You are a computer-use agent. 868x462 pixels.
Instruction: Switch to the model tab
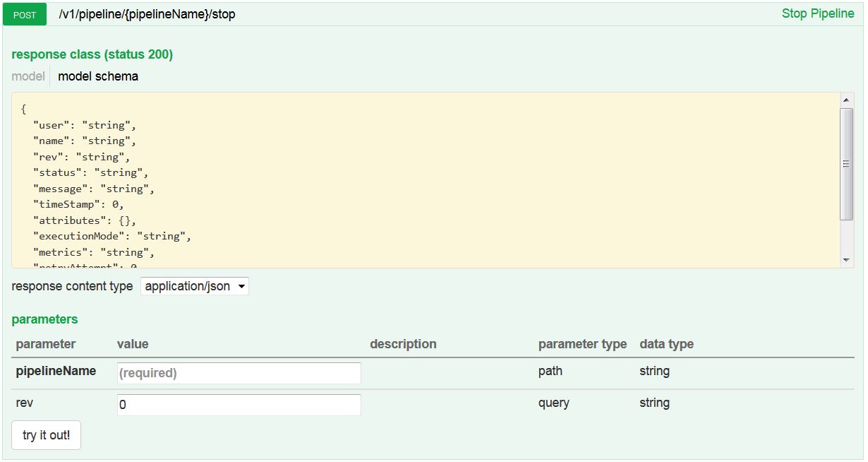point(28,76)
